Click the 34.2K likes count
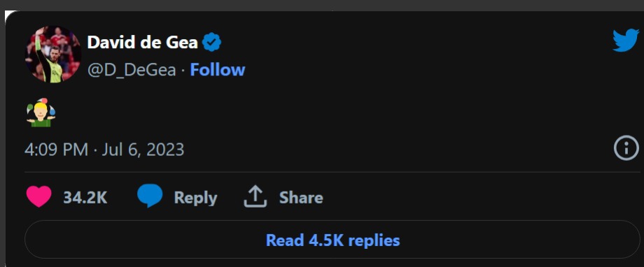644x267 pixels. coord(85,198)
